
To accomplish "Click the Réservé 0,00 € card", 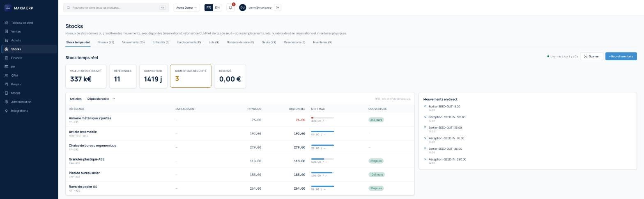I will (x=230, y=76).
